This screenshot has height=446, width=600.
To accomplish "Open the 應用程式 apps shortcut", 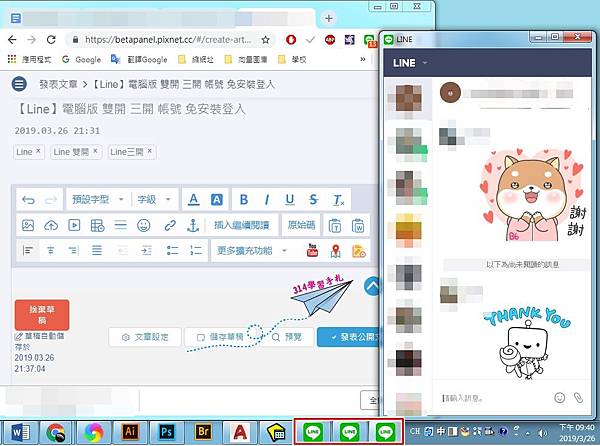I will (x=29, y=59).
